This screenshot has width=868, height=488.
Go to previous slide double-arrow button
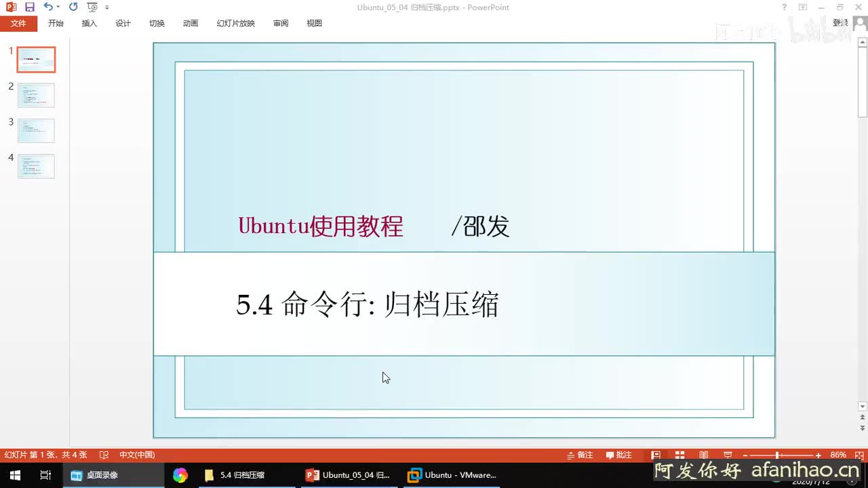[863, 418]
